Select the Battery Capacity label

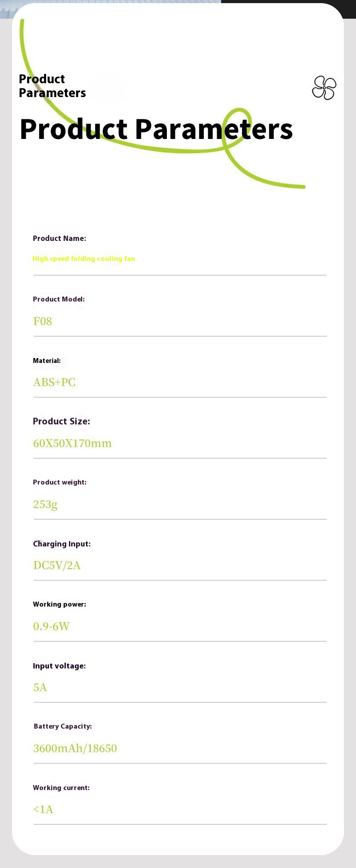(x=63, y=726)
